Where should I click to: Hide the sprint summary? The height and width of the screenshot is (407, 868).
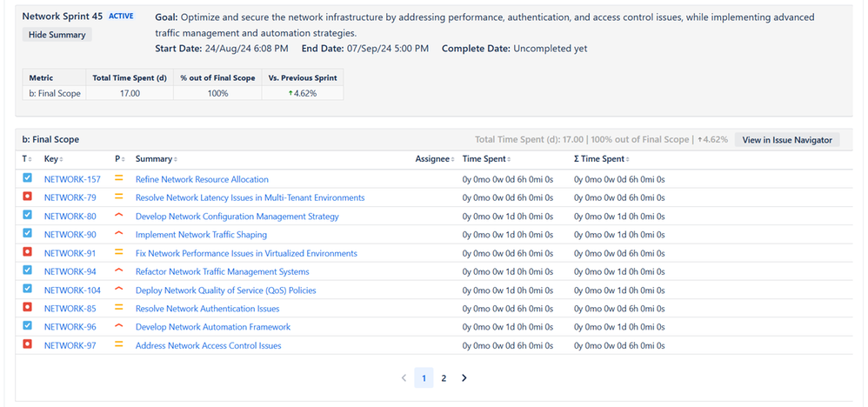[57, 35]
